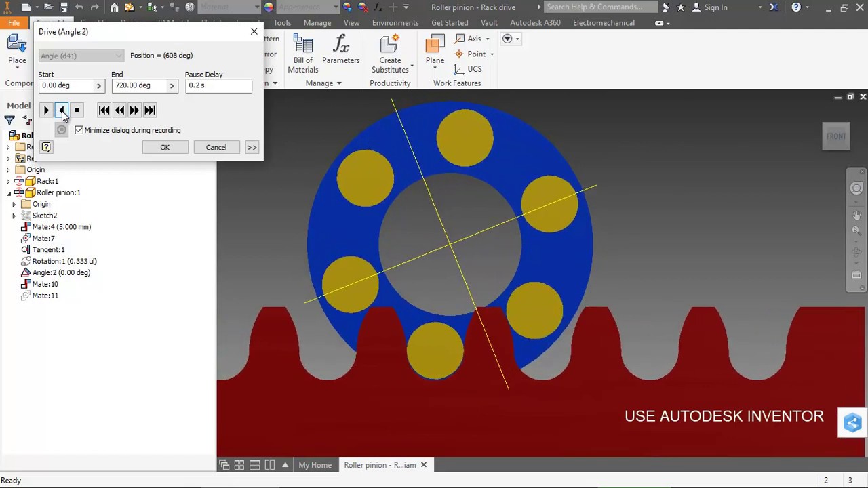Switch to My Home document tab
The height and width of the screenshot is (488, 868).
[x=315, y=465]
